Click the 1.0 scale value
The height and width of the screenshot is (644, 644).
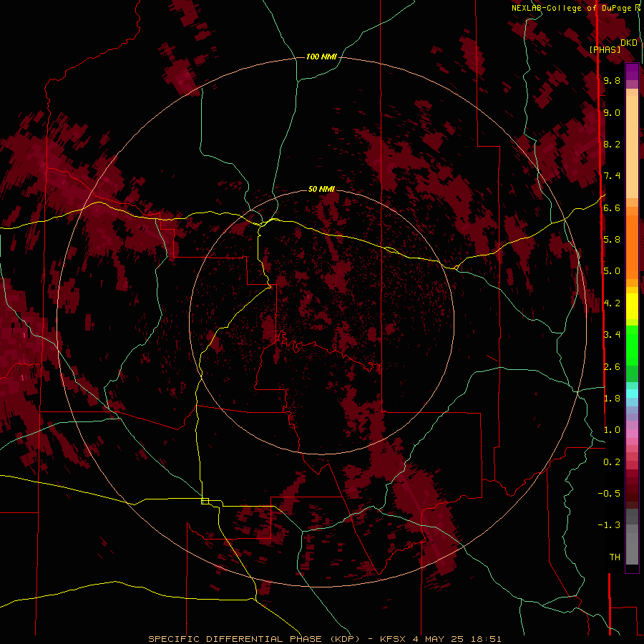click(x=612, y=430)
